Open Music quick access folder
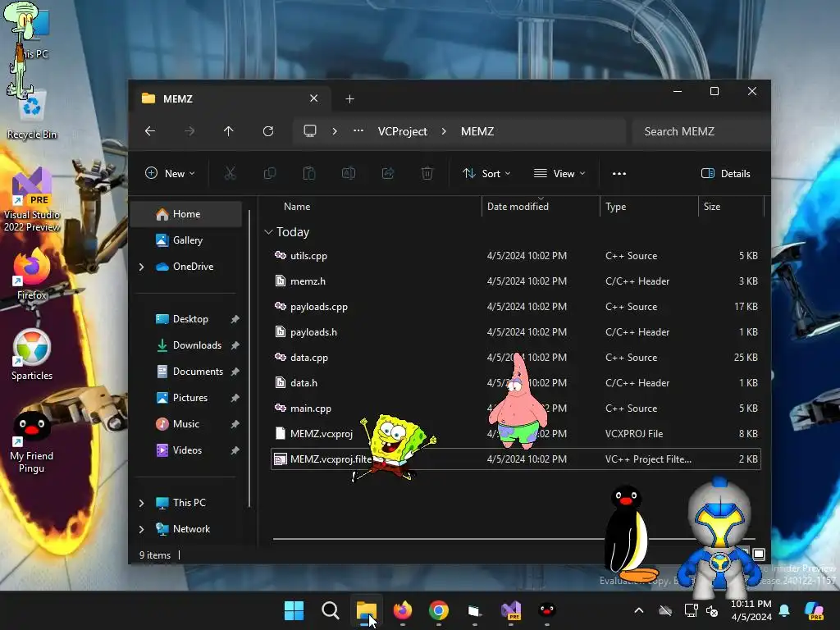 tap(186, 424)
